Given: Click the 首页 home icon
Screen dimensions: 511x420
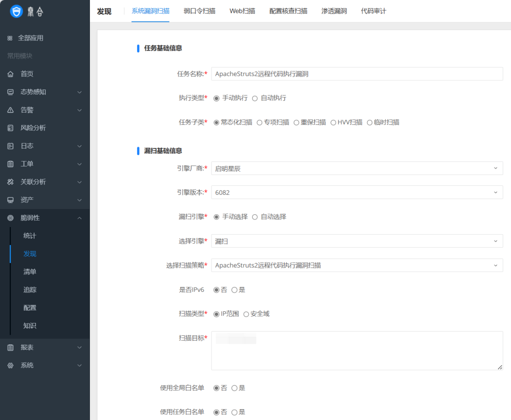Looking at the screenshot, I should click(x=10, y=74).
